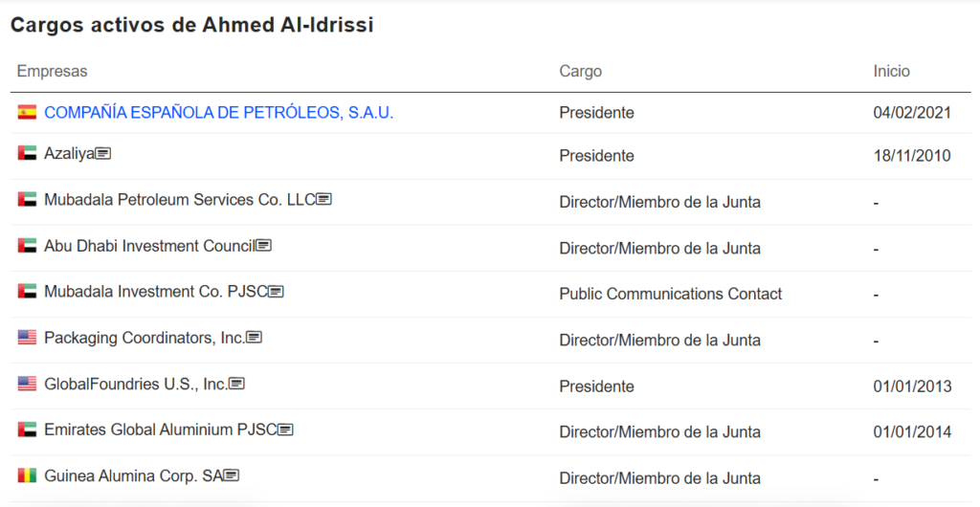
Task: Open COMPAÑÍA ESPAÑOLA DE PETRÓLEOS, S.A.U. link
Action: tap(219, 112)
